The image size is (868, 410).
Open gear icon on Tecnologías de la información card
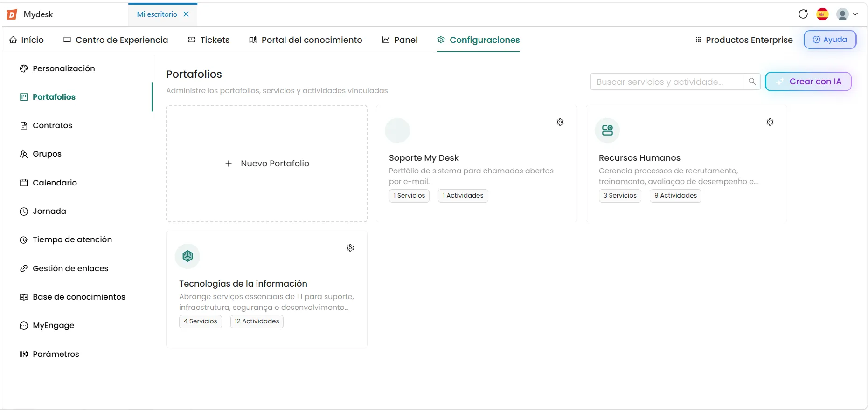(350, 248)
